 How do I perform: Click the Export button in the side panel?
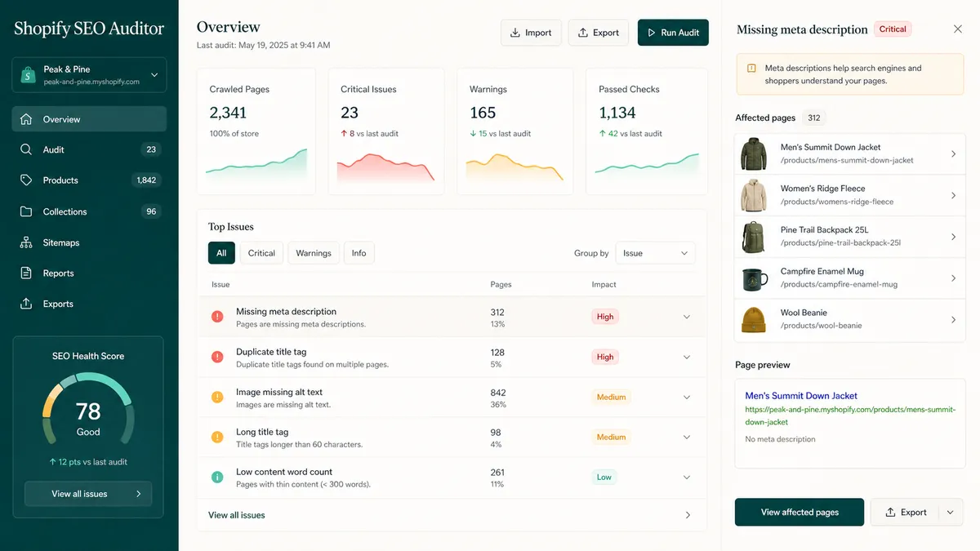click(x=905, y=513)
